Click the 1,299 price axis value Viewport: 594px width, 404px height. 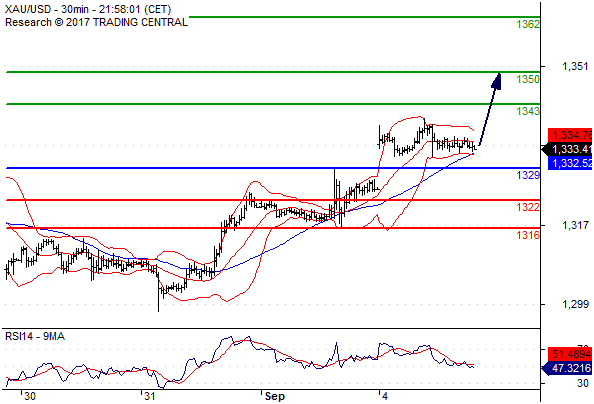point(575,304)
